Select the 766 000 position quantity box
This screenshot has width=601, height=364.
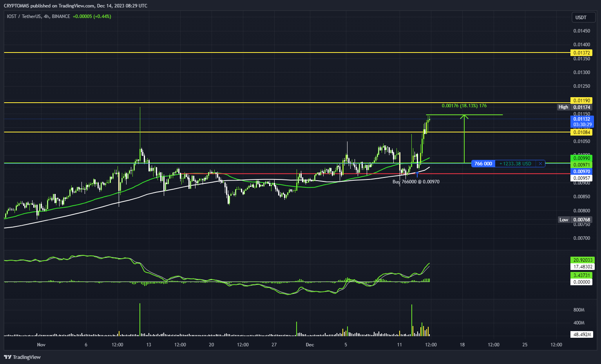tap(483, 164)
